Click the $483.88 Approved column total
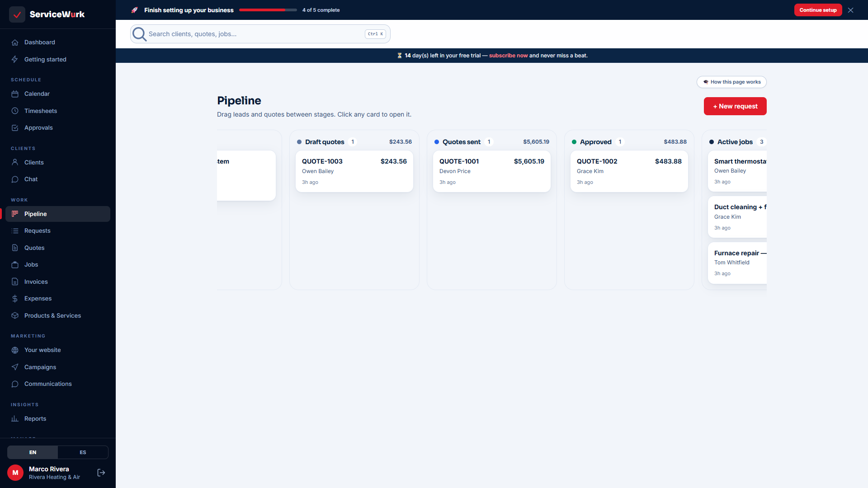Screen dimensions: 868x488 pos(675,142)
